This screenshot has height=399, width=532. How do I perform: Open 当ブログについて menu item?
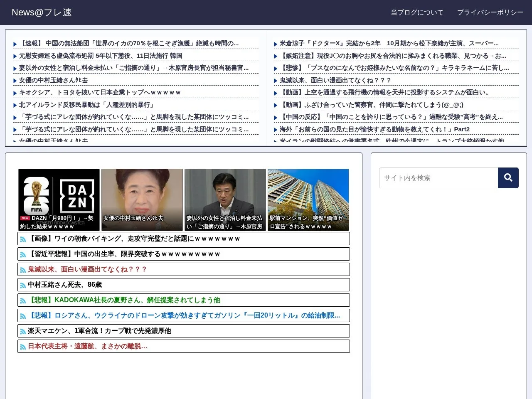pyautogui.click(x=417, y=12)
